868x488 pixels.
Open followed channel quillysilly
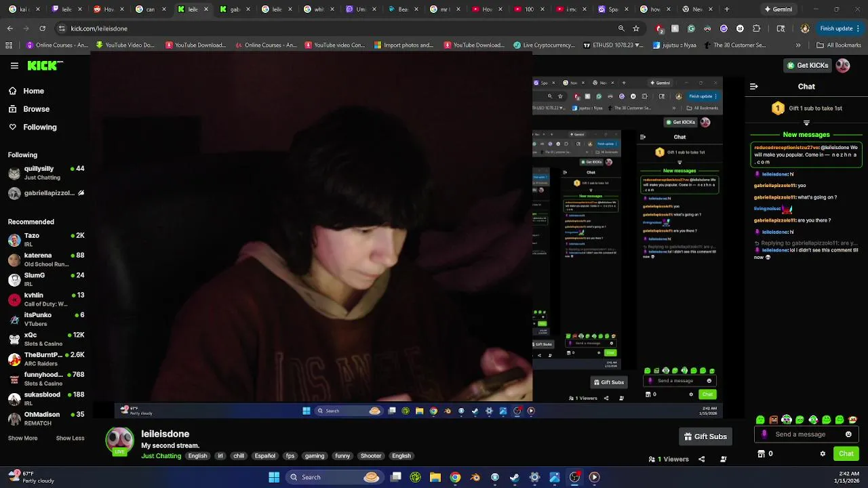coord(45,173)
